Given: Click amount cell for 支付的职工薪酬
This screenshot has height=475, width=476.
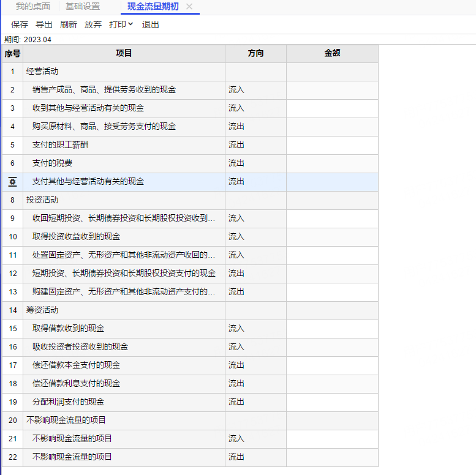Looking at the screenshot, I should [x=332, y=145].
